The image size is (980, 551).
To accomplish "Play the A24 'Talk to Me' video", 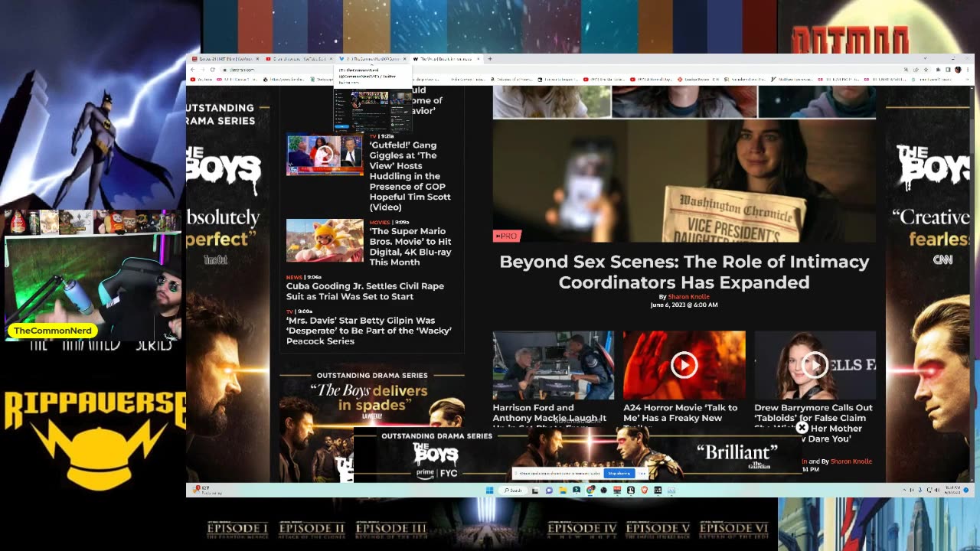I will (684, 365).
